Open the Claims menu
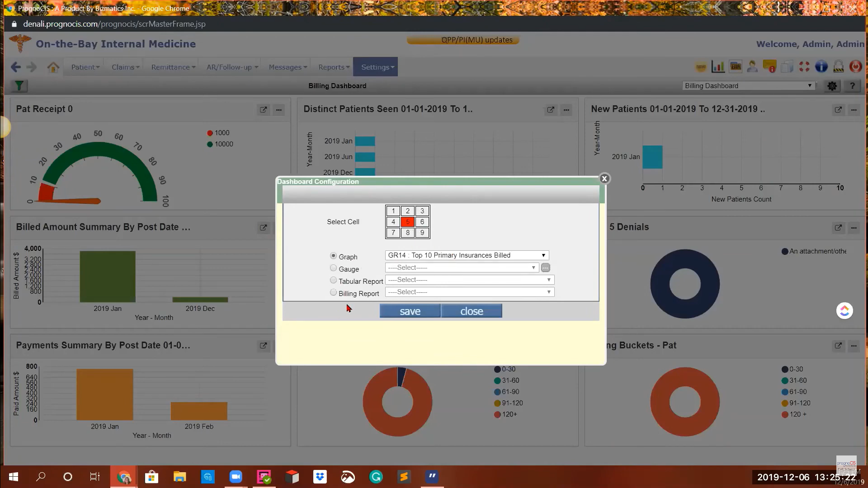Viewport: 868px width, 488px height. tap(125, 67)
